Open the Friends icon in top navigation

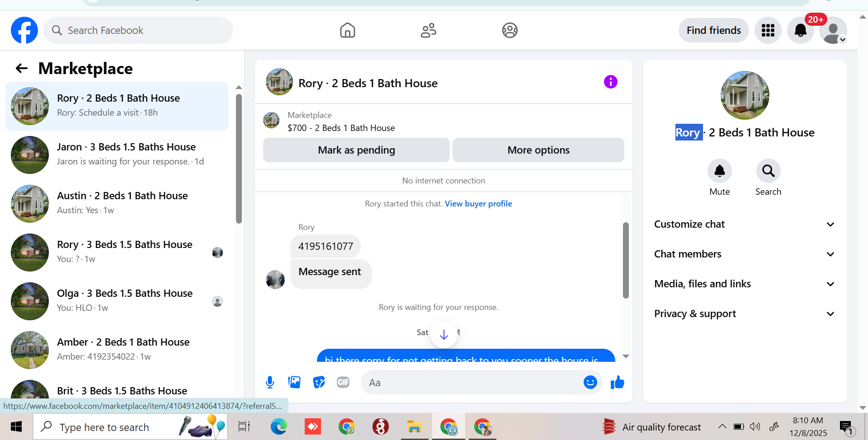pos(429,30)
